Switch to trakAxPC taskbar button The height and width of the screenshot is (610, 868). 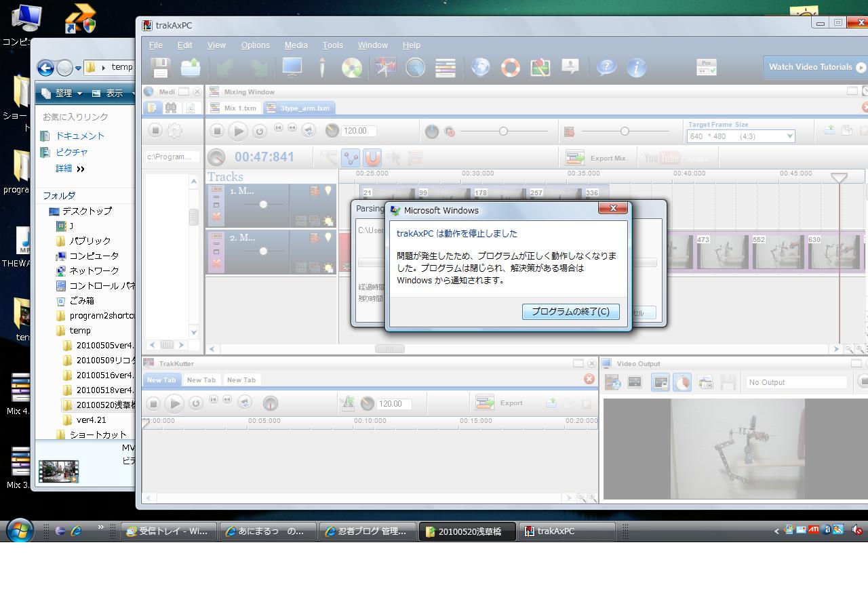(x=567, y=531)
